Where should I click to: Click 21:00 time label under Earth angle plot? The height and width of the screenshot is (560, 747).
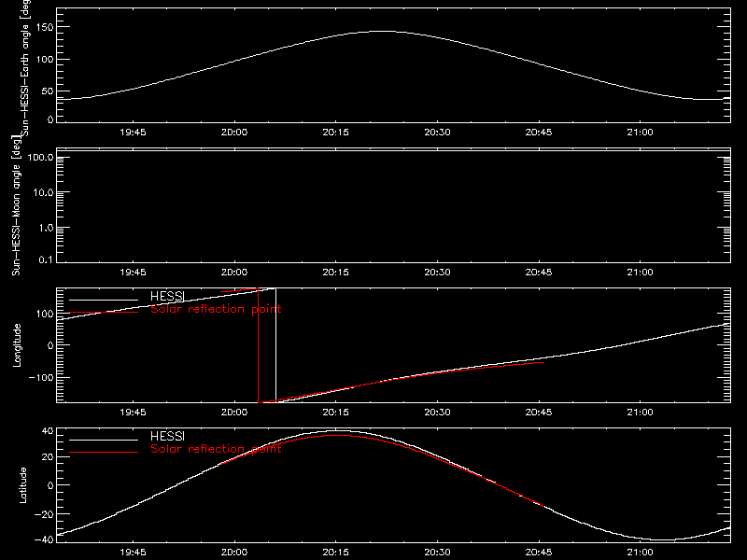coord(641,132)
